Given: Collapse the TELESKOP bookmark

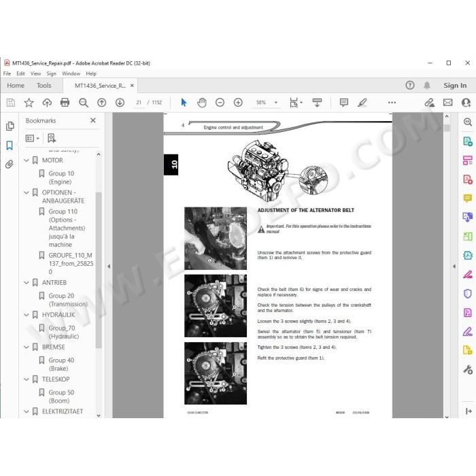Looking at the screenshot, I should pyautogui.click(x=27, y=379).
